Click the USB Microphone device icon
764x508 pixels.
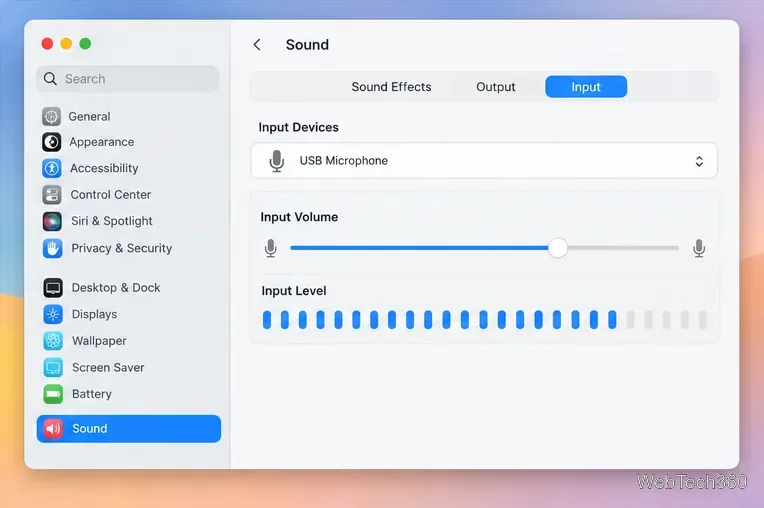click(277, 161)
